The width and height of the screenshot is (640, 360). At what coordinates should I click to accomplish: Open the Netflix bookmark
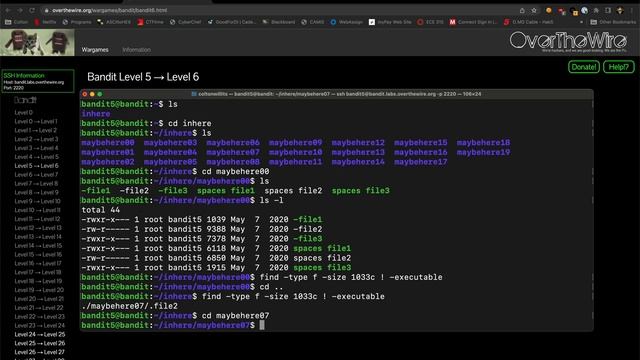(45, 22)
